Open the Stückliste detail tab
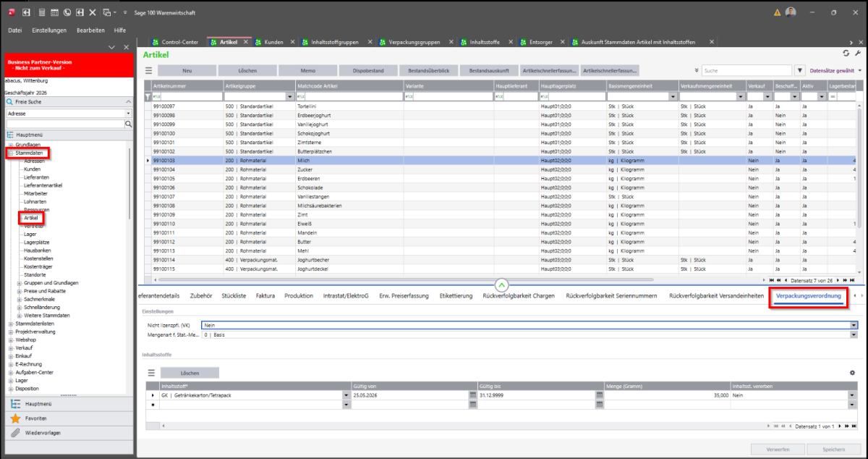Viewport: 868px width, 459px height. point(234,296)
